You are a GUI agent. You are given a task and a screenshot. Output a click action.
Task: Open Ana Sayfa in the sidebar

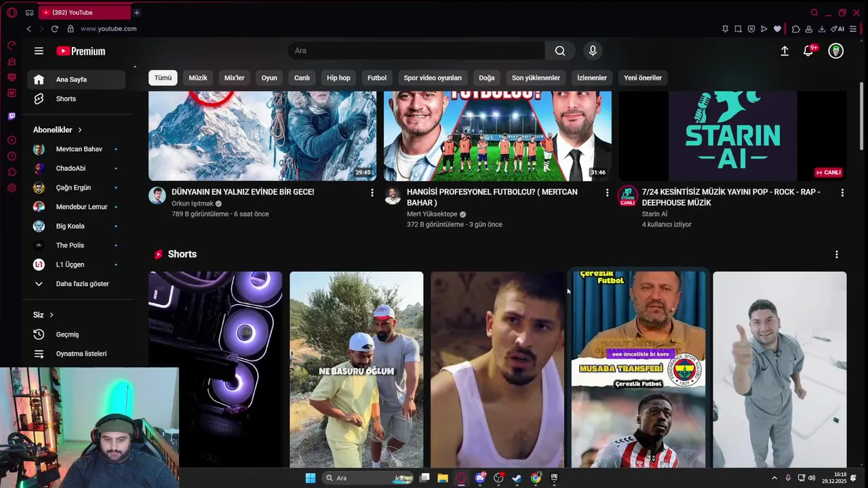(77, 79)
